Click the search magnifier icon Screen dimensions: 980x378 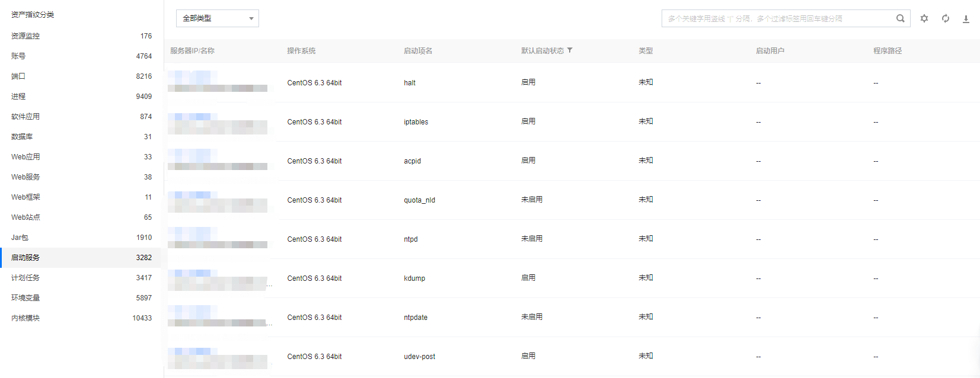[x=900, y=18]
